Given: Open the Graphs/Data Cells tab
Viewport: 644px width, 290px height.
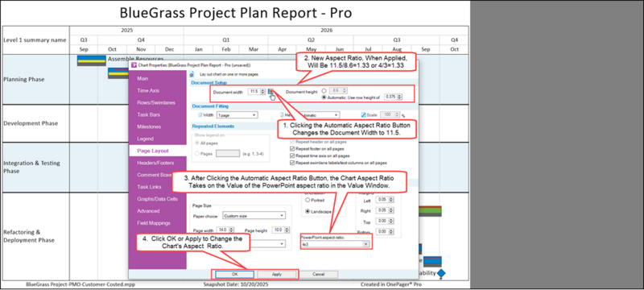Looking at the screenshot, I should point(157,199).
